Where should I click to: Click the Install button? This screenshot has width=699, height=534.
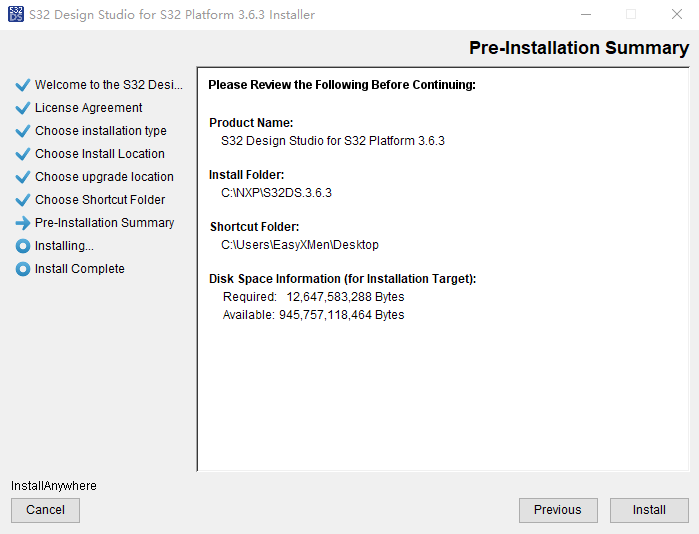pyautogui.click(x=649, y=510)
